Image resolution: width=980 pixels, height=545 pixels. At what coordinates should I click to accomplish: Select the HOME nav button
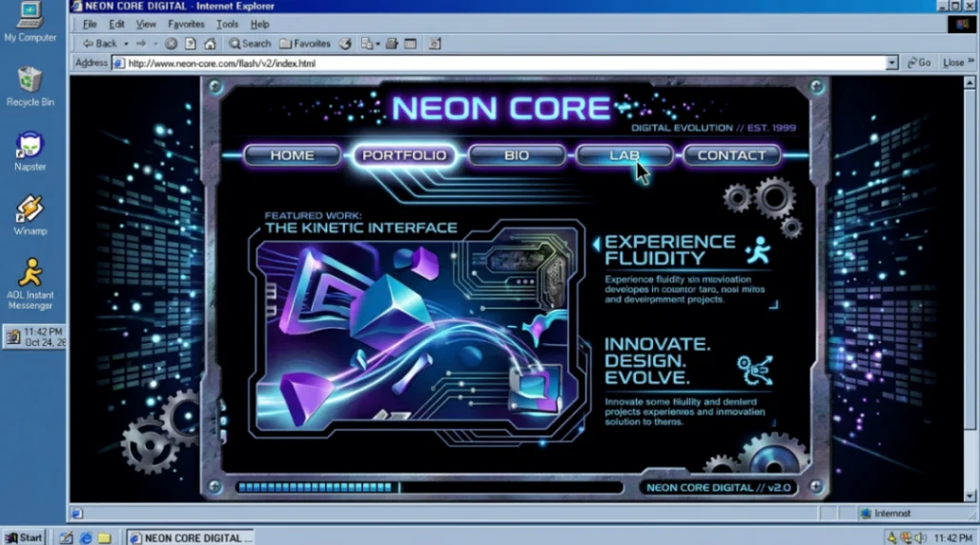[x=292, y=155]
